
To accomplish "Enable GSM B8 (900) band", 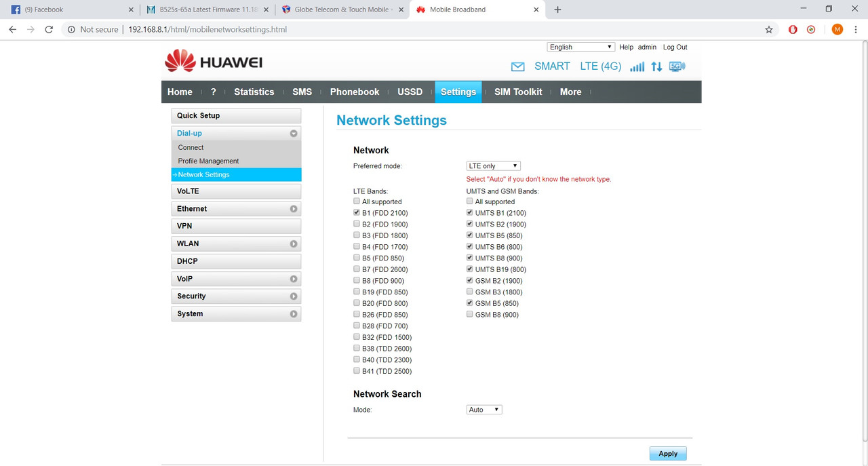I will [470, 315].
